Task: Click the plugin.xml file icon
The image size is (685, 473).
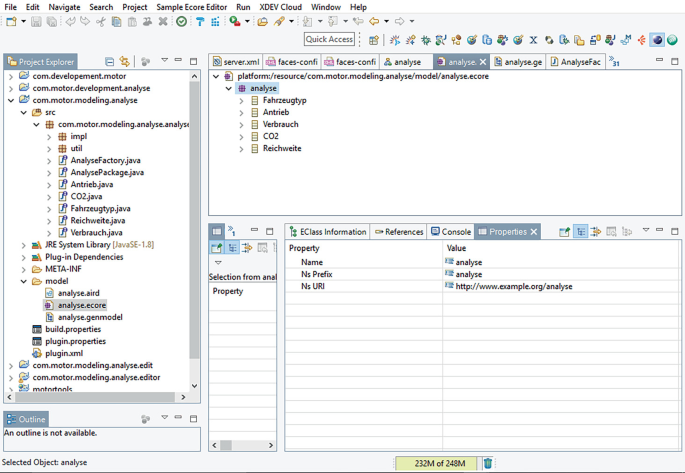Action: pyautogui.click(x=37, y=353)
